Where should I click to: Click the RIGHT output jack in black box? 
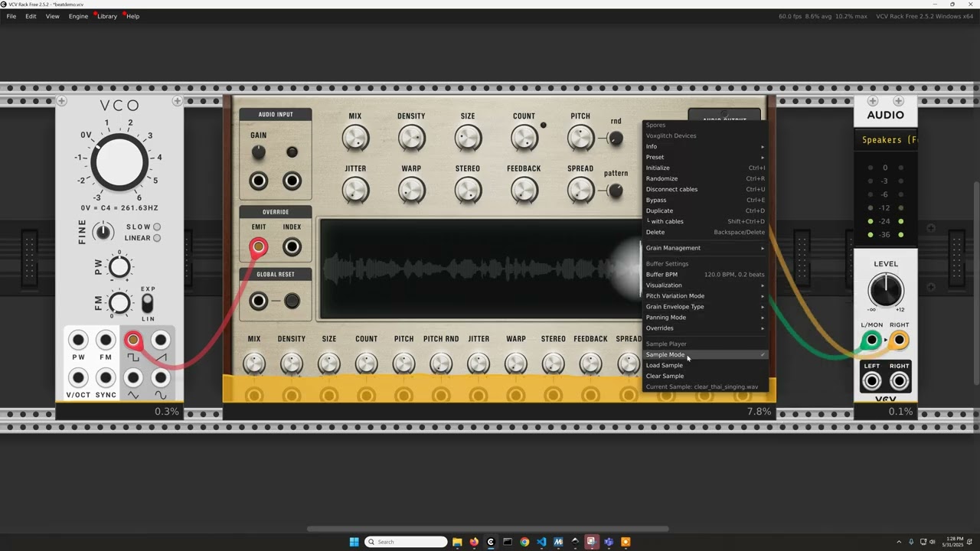(x=900, y=380)
